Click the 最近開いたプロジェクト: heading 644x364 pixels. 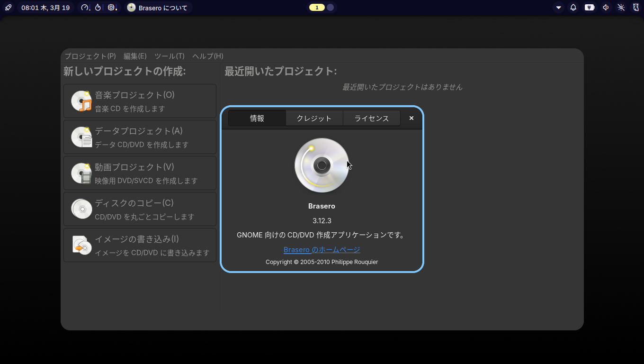(281, 72)
